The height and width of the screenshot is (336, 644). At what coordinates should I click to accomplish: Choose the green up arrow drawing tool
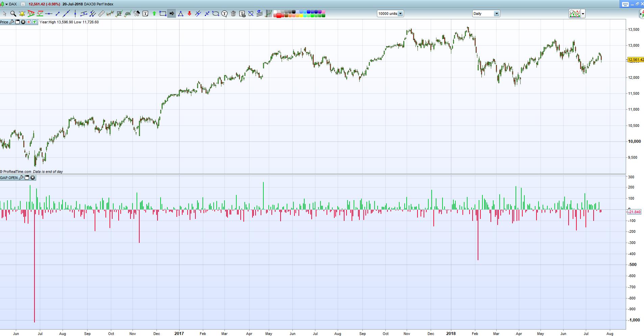[154, 14]
